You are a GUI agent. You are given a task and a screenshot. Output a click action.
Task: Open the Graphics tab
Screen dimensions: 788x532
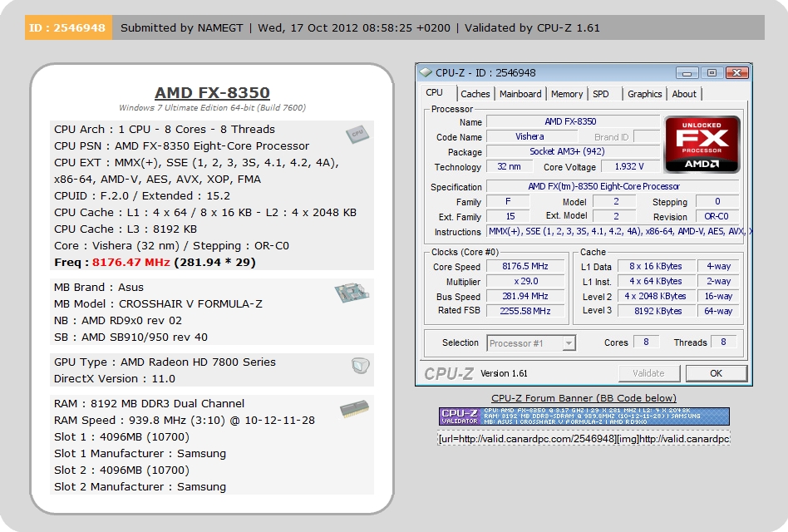pyautogui.click(x=644, y=94)
